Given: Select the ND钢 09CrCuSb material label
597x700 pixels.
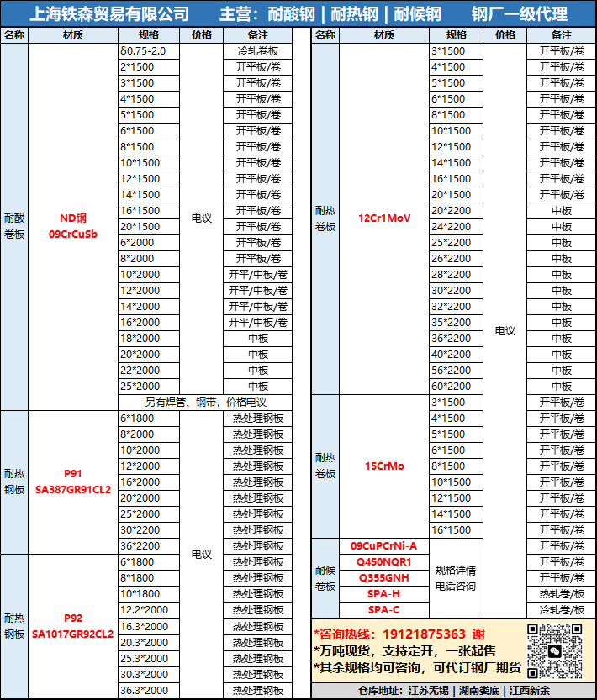Looking at the screenshot, I should point(73,226).
